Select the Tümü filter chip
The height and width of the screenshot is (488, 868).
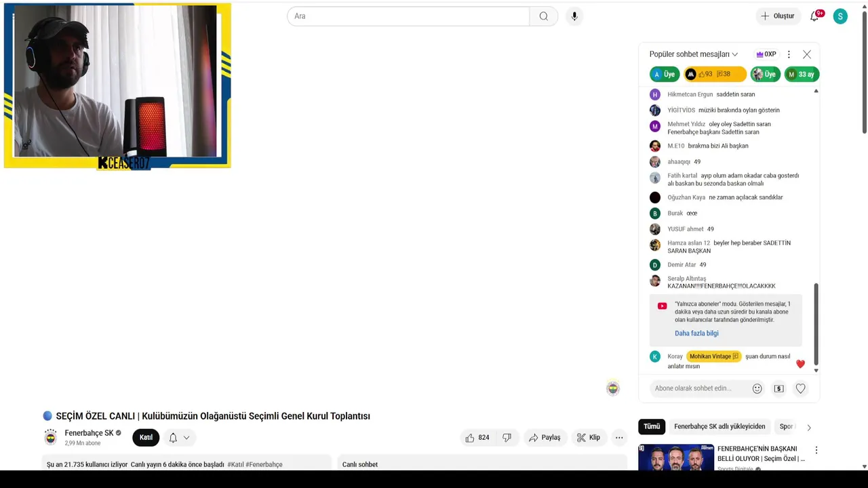(x=652, y=427)
